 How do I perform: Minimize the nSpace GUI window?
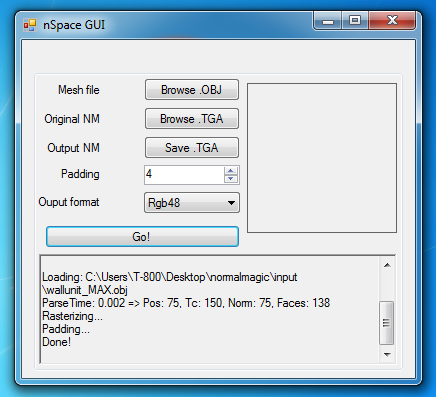pos(328,21)
